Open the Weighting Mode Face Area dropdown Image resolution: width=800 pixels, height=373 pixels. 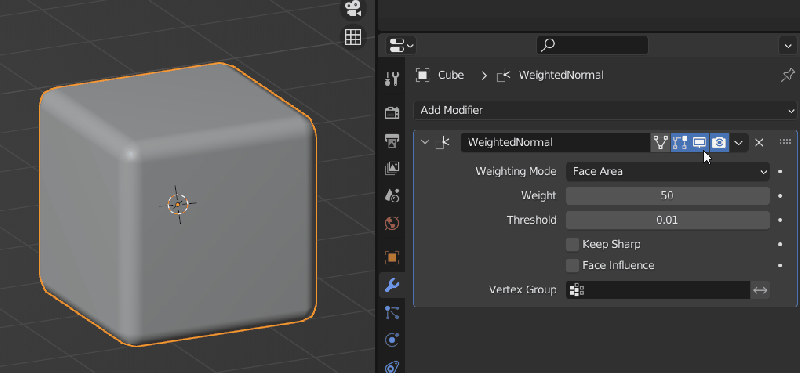(x=667, y=171)
